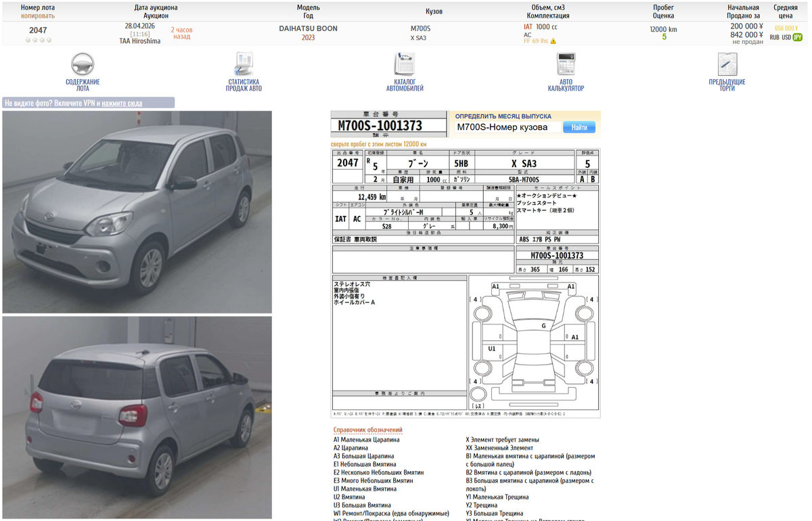Open the Каталог автомобилей icon
812x521 pixels.
(x=405, y=64)
